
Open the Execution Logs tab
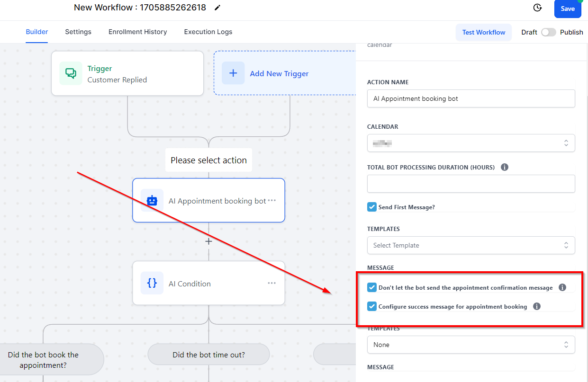tap(208, 32)
